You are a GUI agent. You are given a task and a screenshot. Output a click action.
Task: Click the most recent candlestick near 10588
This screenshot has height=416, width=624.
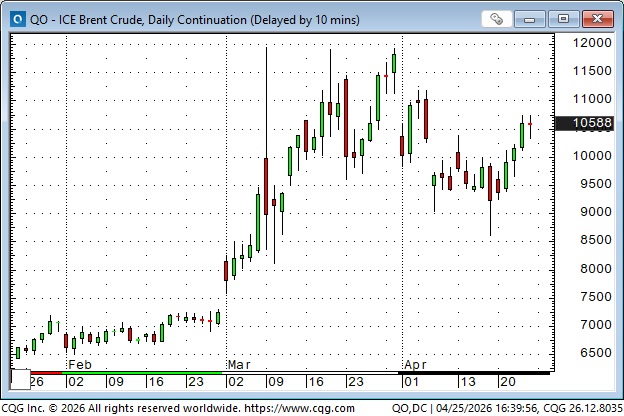point(530,126)
